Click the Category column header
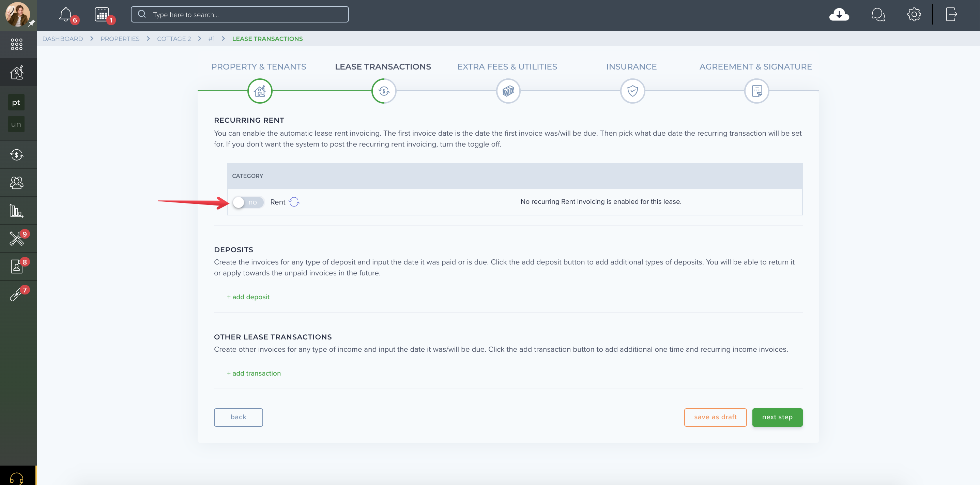This screenshot has width=980, height=485. [x=248, y=176]
